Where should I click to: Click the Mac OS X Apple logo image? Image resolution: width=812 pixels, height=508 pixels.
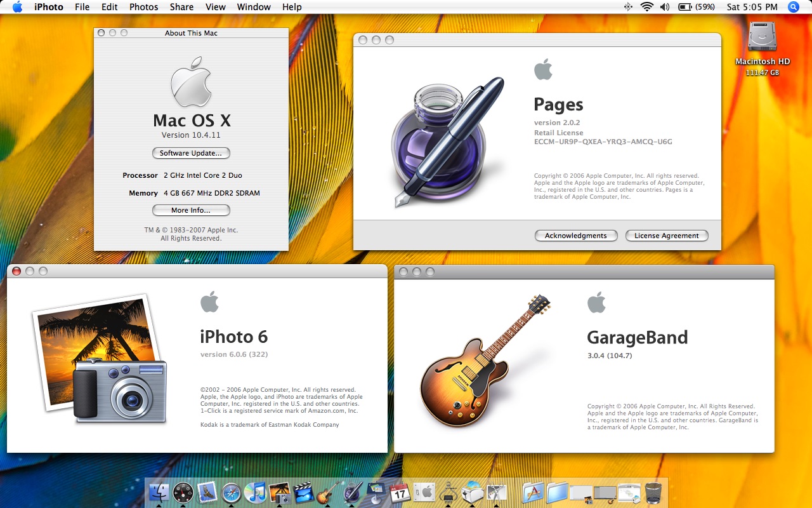(191, 83)
